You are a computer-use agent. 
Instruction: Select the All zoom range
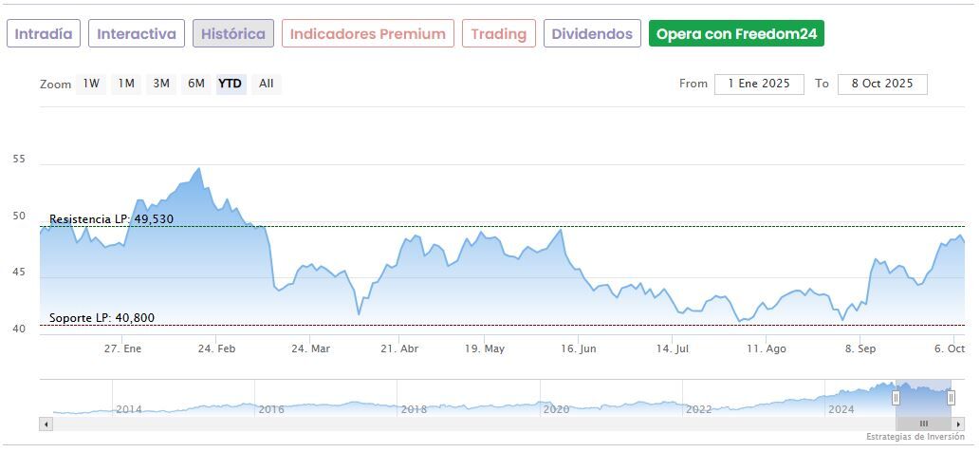[267, 84]
